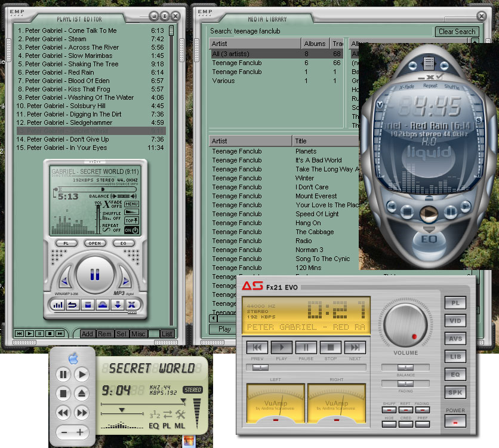Open the LIB panel on AS Fx21 EVO
The width and height of the screenshot is (499, 448).
(455, 357)
